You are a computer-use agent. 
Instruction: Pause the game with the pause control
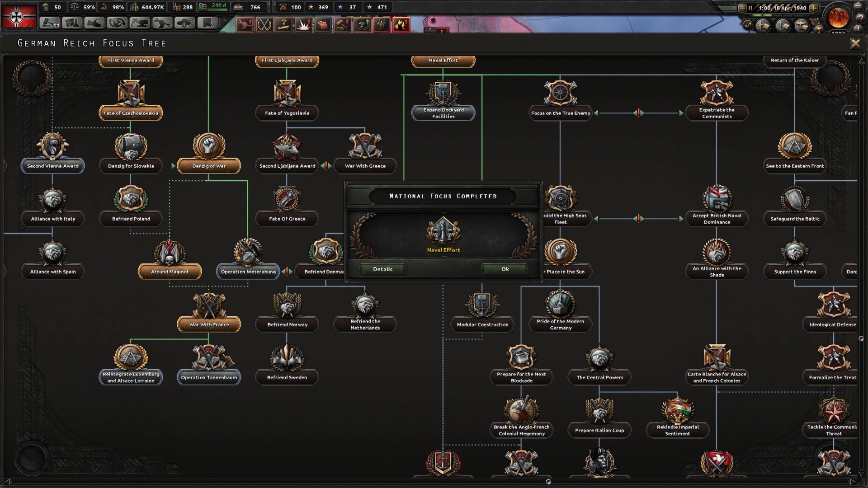[750, 8]
